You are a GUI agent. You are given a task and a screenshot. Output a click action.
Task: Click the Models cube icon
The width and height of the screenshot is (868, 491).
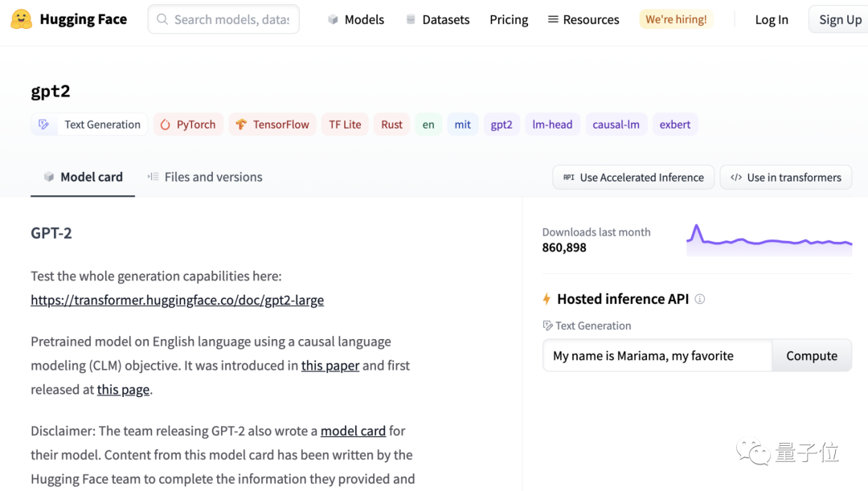(x=333, y=19)
